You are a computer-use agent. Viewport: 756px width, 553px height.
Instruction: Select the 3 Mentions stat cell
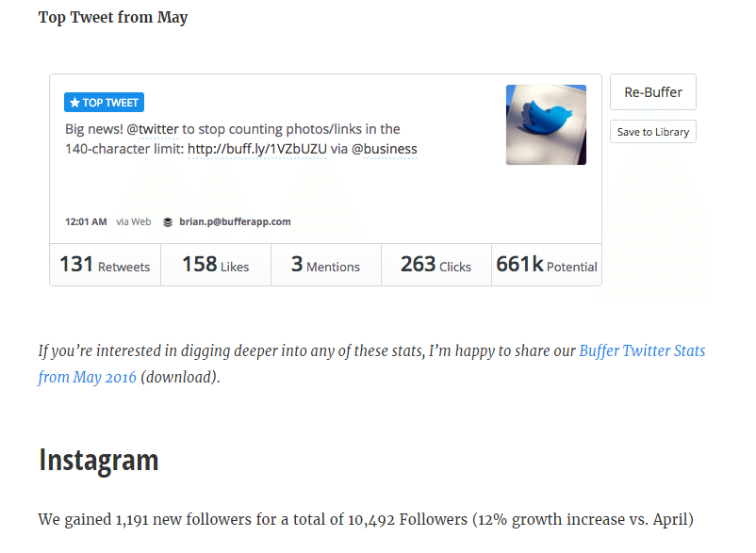point(326,265)
